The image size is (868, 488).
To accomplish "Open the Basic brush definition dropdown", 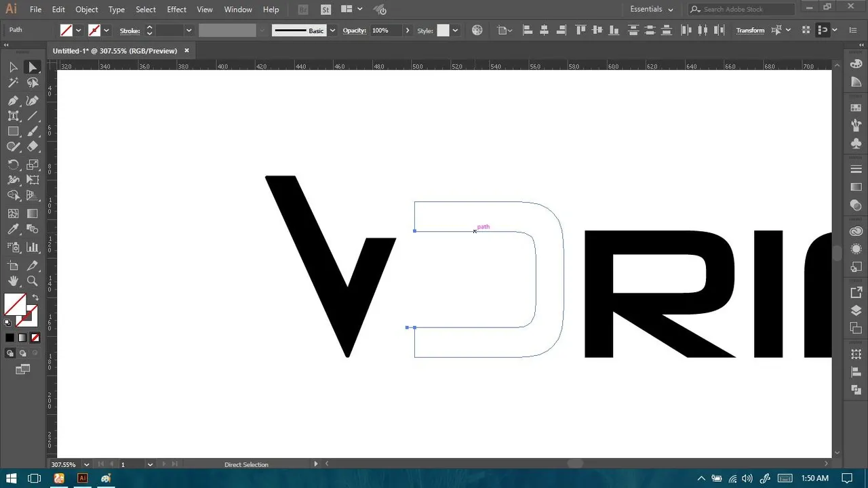I will point(332,30).
